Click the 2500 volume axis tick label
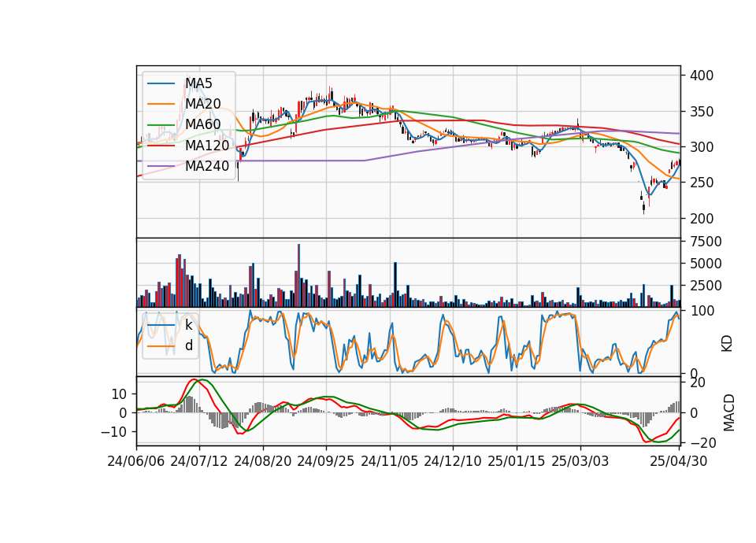The height and width of the screenshot is (543, 756). pos(706,286)
